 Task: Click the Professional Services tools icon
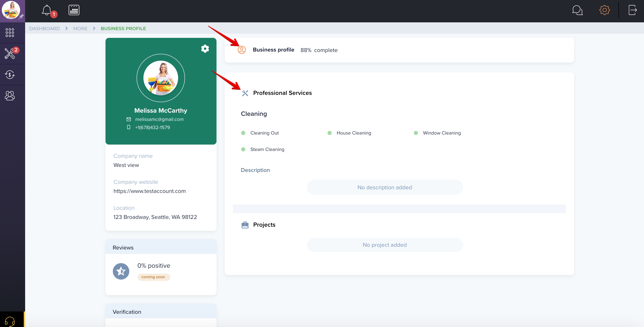(245, 93)
